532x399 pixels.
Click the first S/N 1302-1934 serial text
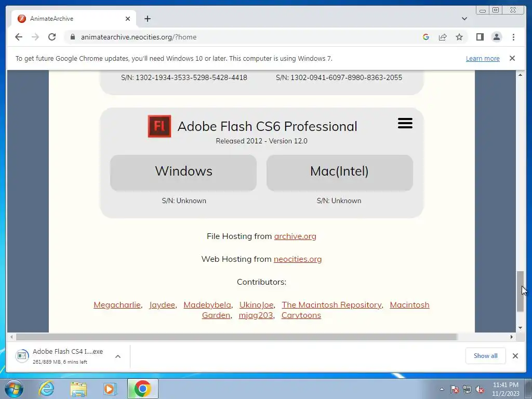184,77
